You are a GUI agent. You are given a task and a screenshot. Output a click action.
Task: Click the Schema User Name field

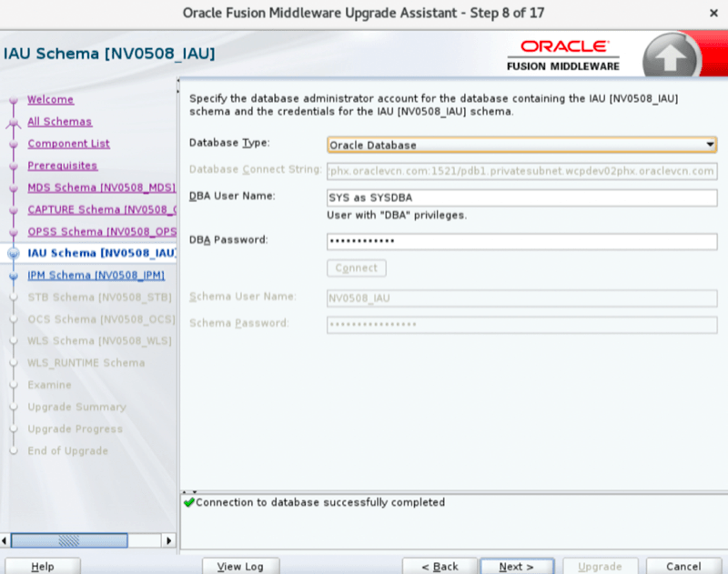[x=521, y=297]
